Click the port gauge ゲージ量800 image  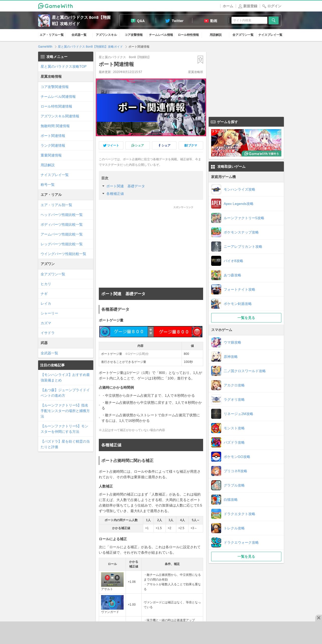pyautogui.click(x=151, y=332)
